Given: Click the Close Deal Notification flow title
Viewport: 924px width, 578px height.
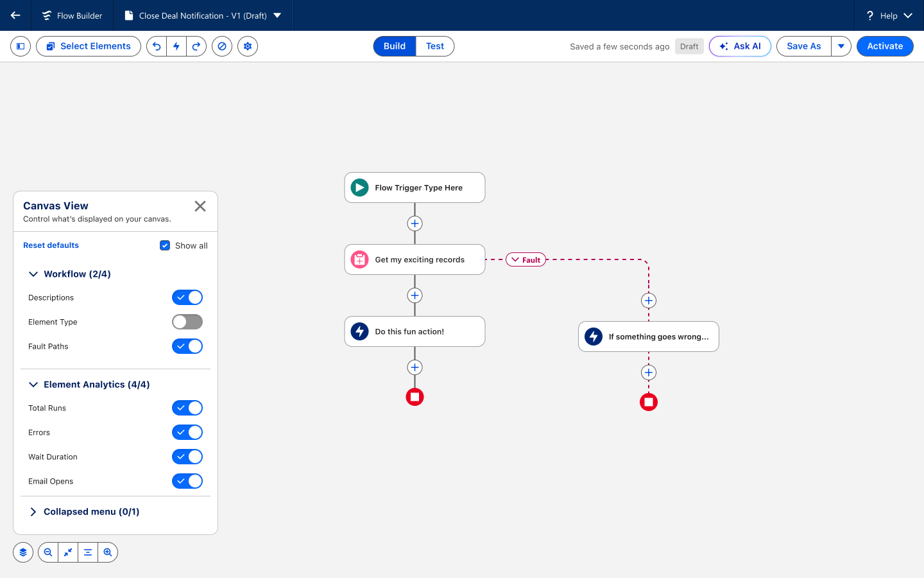Looking at the screenshot, I should tap(203, 15).
